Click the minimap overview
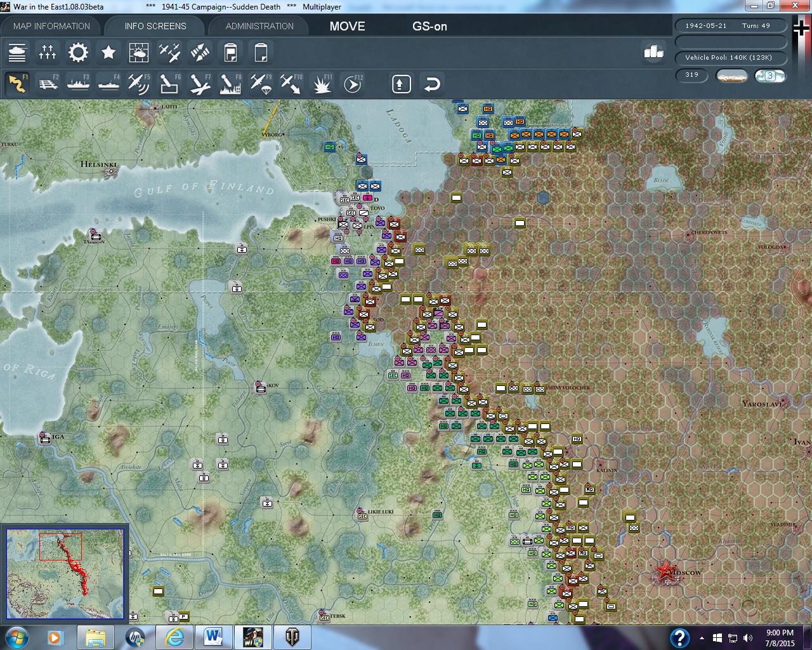 pyautogui.click(x=65, y=573)
